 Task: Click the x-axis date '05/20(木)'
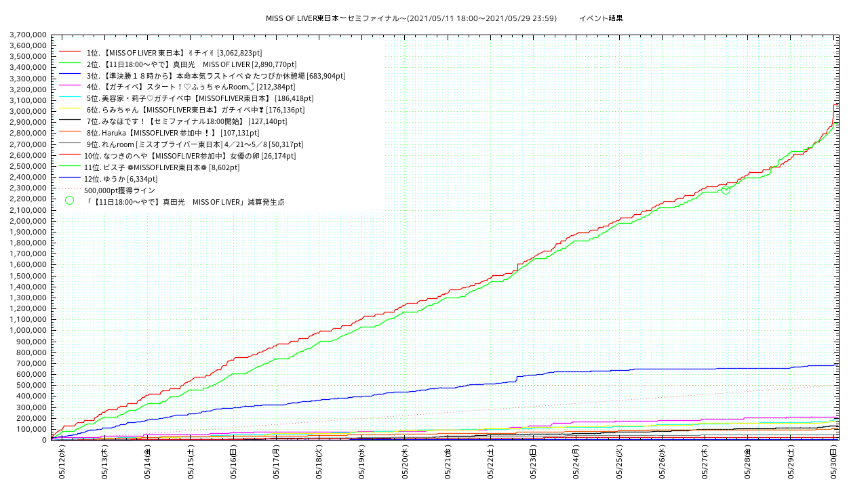(405, 462)
